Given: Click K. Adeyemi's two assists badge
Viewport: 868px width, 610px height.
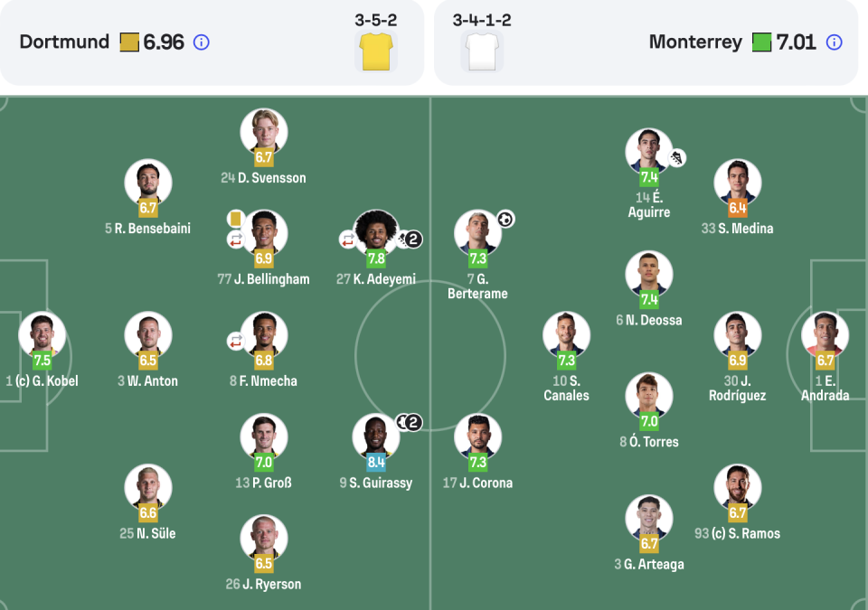Looking at the screenshot, I should (410, 239).
